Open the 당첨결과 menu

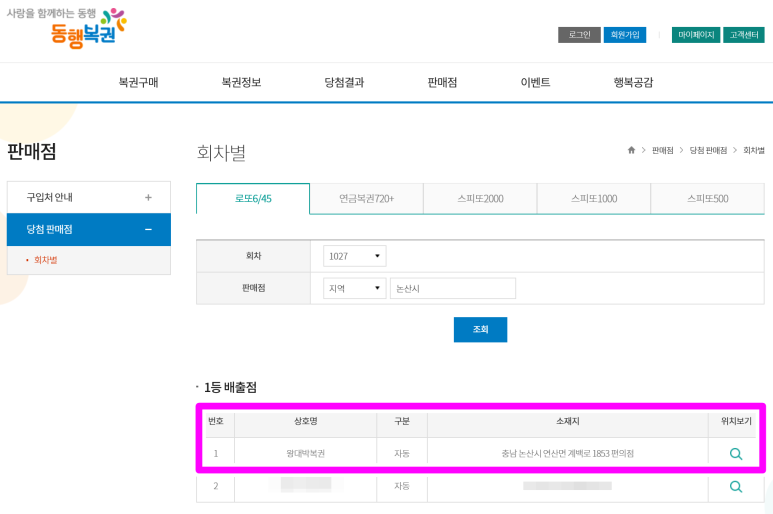(344, 82)
